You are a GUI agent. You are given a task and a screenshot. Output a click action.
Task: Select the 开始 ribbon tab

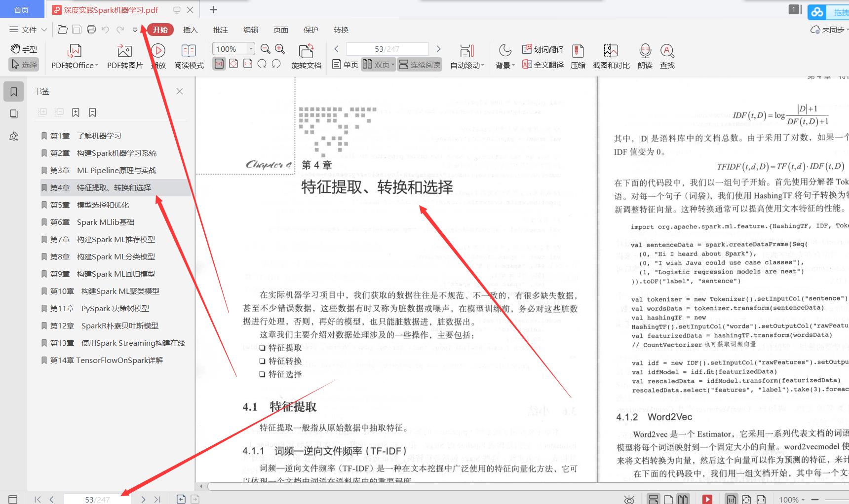160,30
